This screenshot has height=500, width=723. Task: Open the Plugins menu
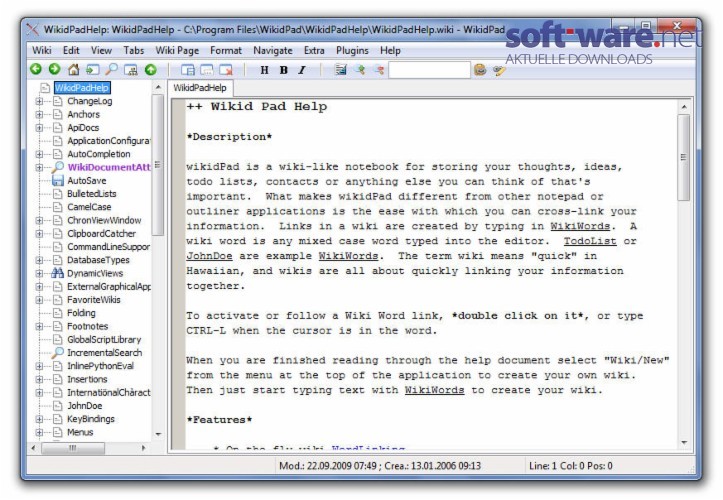pos(352,50)
